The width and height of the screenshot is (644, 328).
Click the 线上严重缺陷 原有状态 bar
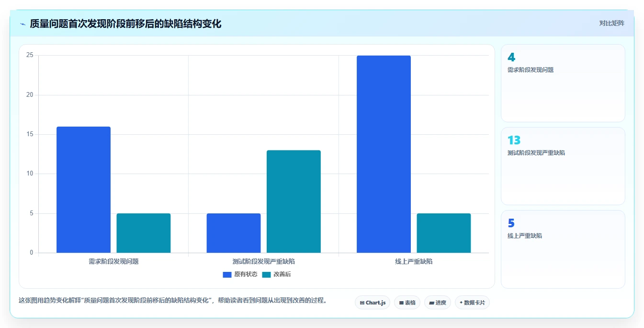[x=384, y=154]
